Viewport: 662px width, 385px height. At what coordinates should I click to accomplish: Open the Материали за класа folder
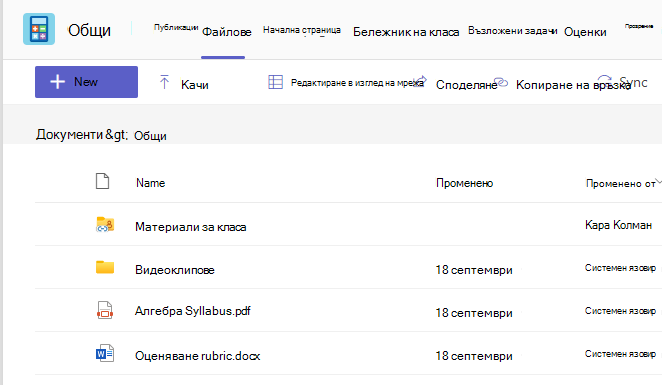190,227
